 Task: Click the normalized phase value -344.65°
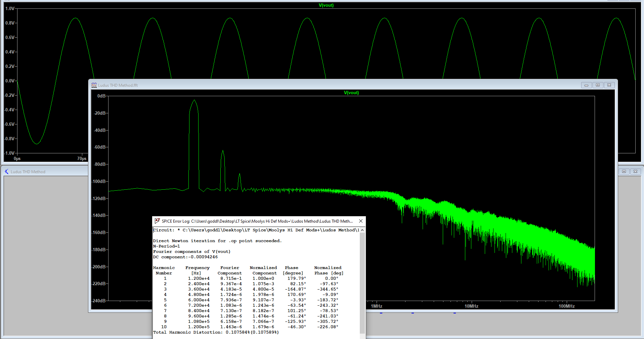click(328, 289)
